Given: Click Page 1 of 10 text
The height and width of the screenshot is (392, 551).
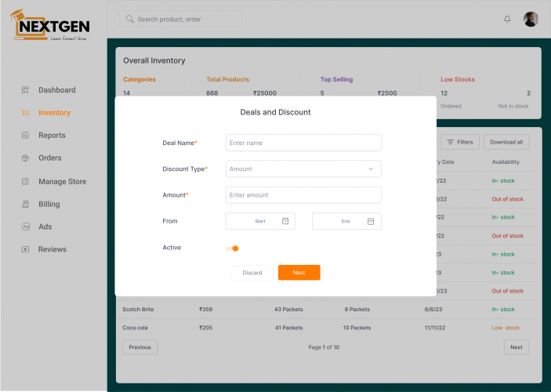Looking at the screenshot, I should pos(324,347).
